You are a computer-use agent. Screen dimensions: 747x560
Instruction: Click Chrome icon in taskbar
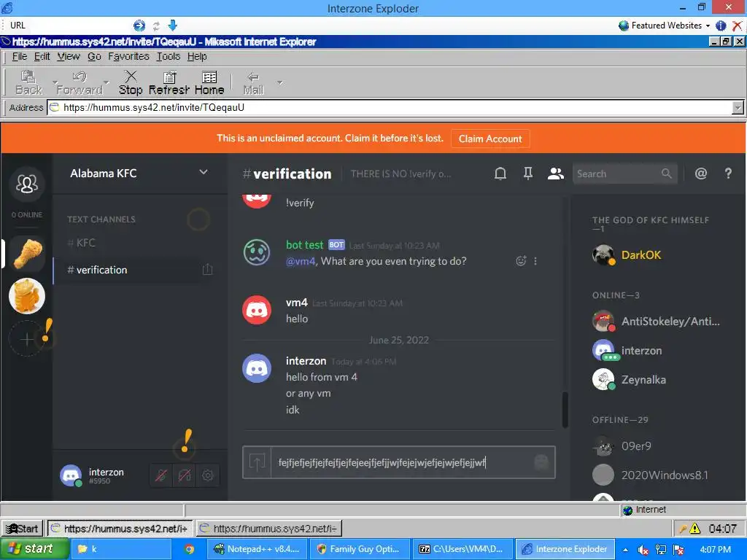pos(189,549)
